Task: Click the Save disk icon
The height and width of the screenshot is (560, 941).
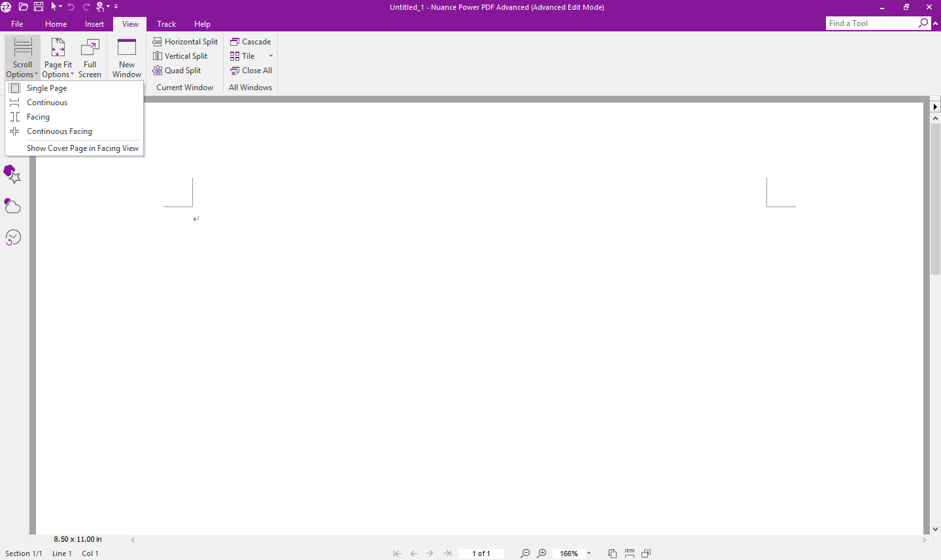Action: point(39,7)
